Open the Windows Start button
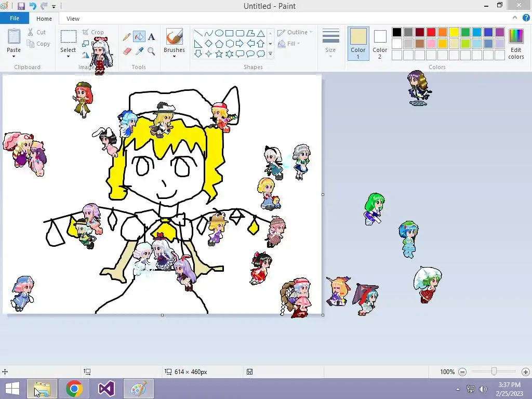Image resolution: width=532 pixels, height=399 pixels. (x=12, y=389)
